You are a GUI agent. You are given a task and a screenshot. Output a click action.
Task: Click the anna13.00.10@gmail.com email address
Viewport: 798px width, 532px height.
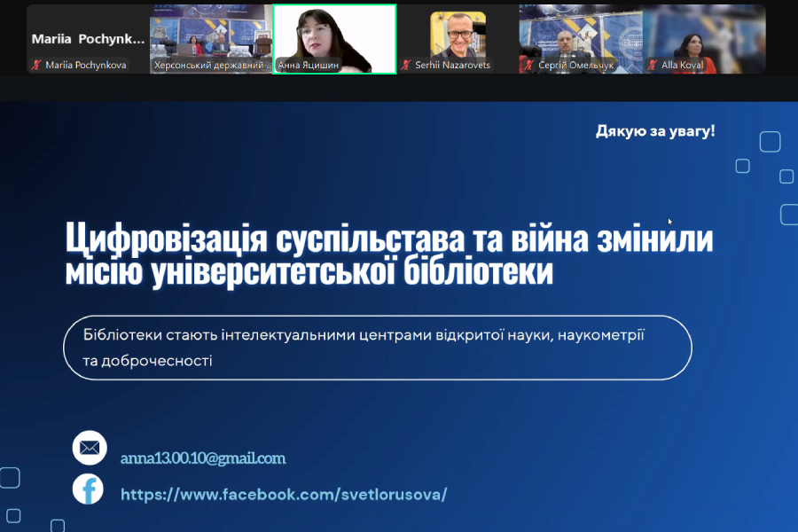tap(203, 458)
